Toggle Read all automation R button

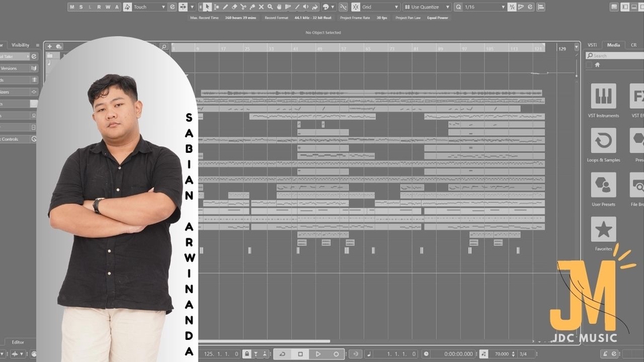pos(99,7)
